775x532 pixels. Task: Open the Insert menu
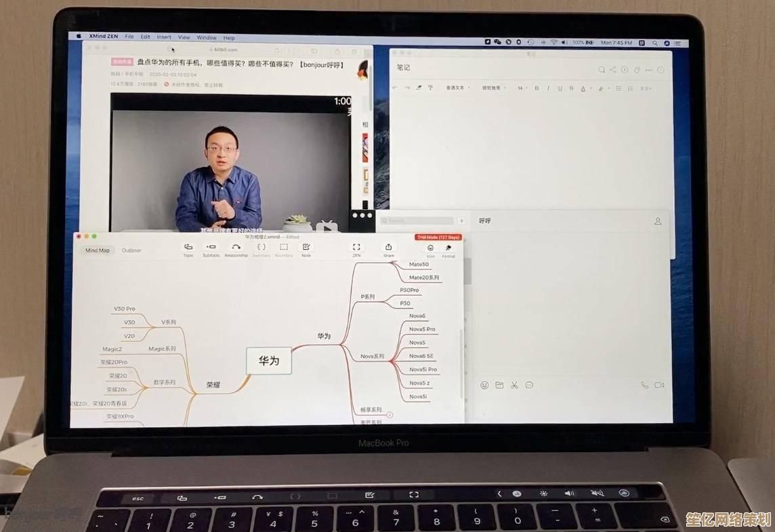click(x=164, y=37)
